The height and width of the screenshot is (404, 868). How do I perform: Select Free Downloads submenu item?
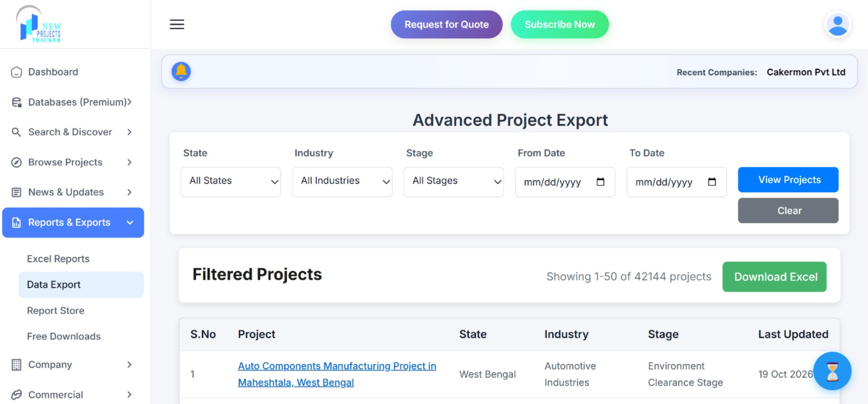click(x=64, y=336)
